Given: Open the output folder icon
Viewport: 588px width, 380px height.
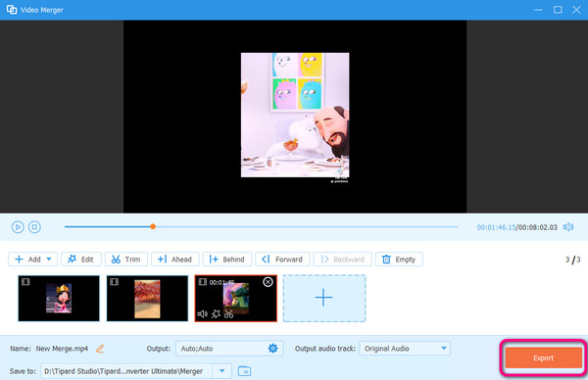Looking at the screenshot, I should [244, 371].
